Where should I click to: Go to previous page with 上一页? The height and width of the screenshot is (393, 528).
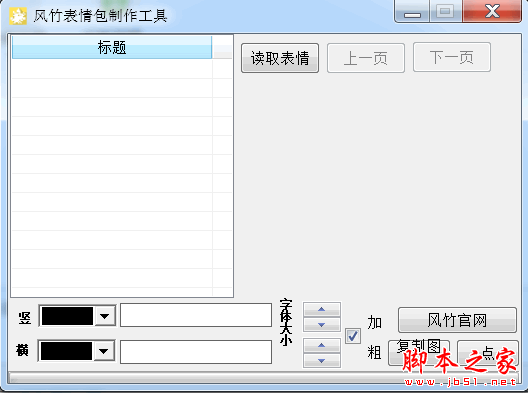click(366, 58)
